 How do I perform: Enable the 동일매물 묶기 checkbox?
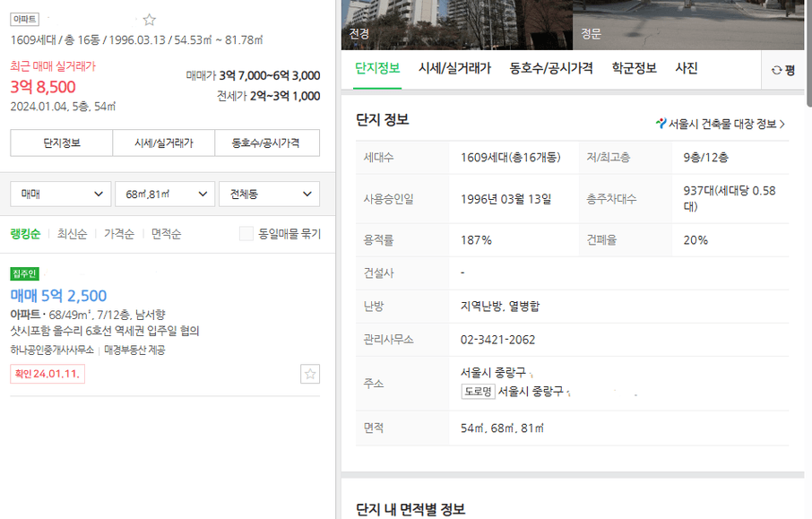point(246,234)
